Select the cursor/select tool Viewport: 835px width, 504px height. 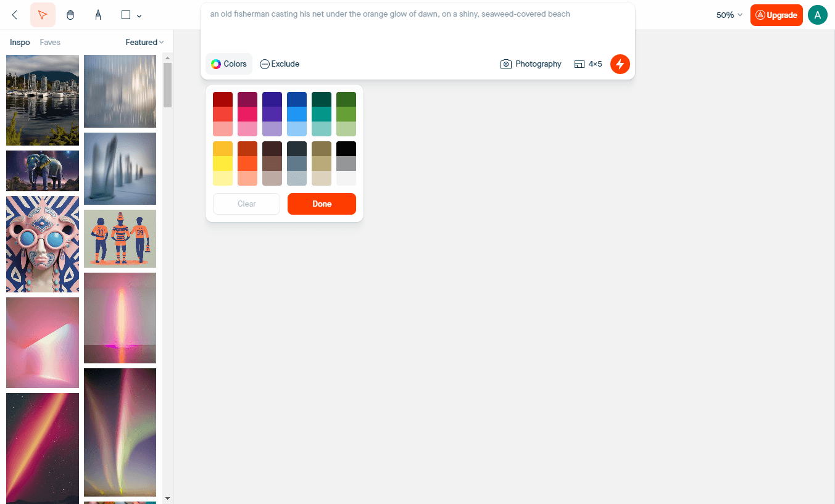point(43,14)
